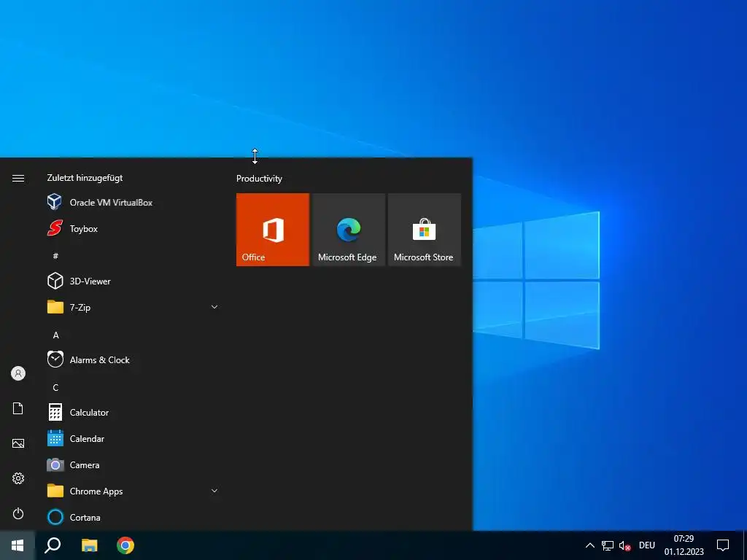The width and height of the screenshot is (747, 560).
Task: Open taskbar Search
Action: (x=53, y=545)
